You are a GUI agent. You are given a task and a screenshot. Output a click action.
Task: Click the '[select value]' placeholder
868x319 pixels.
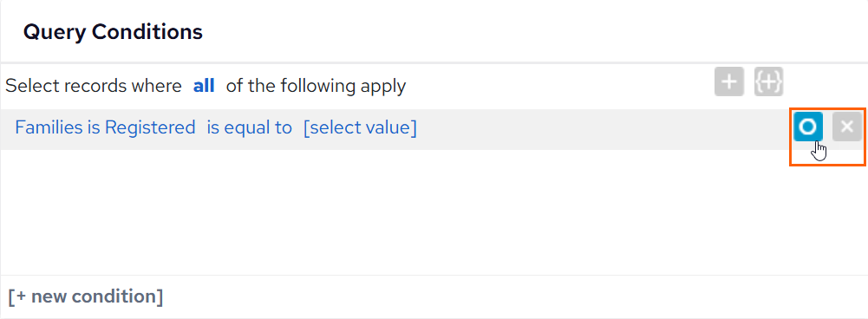[360, 127]
